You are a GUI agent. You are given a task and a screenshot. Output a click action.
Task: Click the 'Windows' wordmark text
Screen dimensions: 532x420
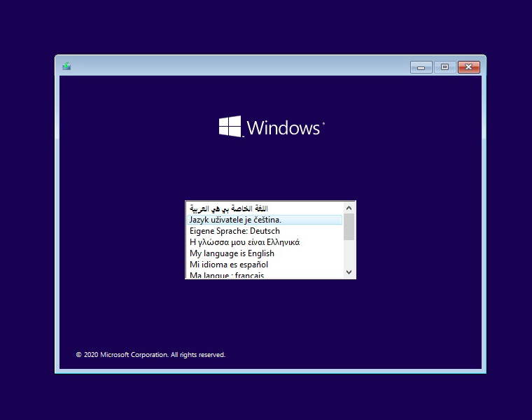pyautogui.click(x=283, y=128)
